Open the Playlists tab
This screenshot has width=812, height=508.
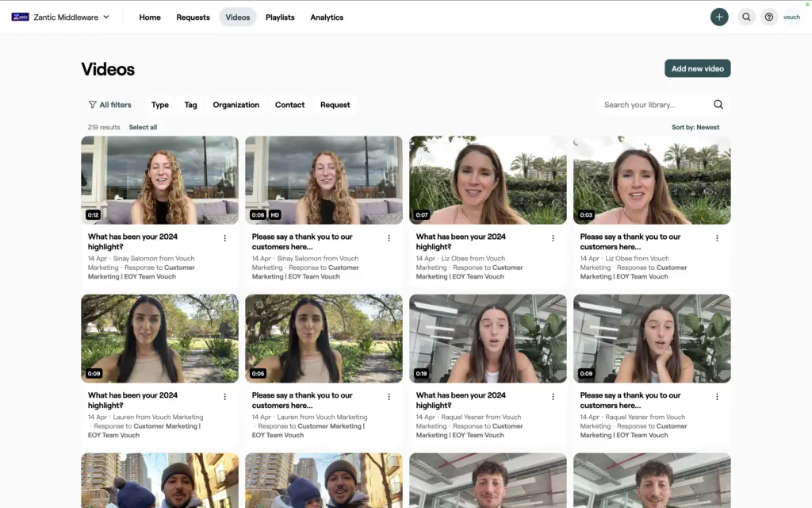[x=280, y=17]
